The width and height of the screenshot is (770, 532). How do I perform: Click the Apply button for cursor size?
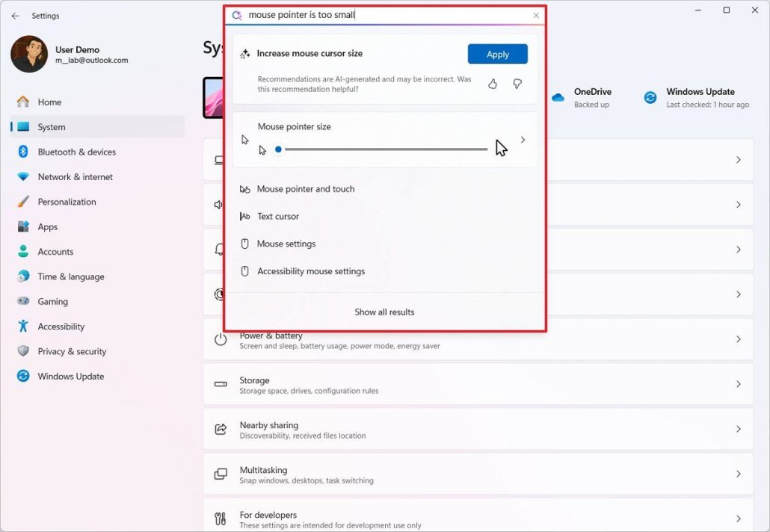tap(497, 54)
